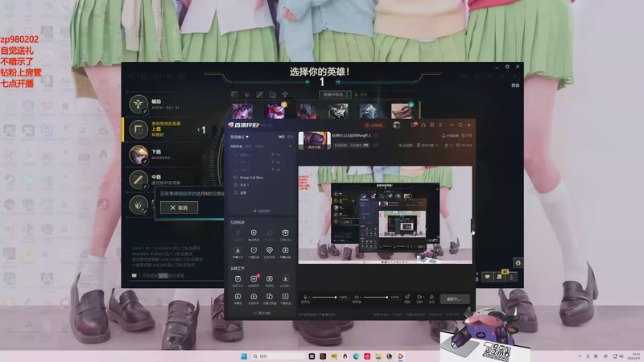The width and height of the screenshot is (644, 362).
Task: Open the user avatar in streaming title bar
Action: coord(396,125)
